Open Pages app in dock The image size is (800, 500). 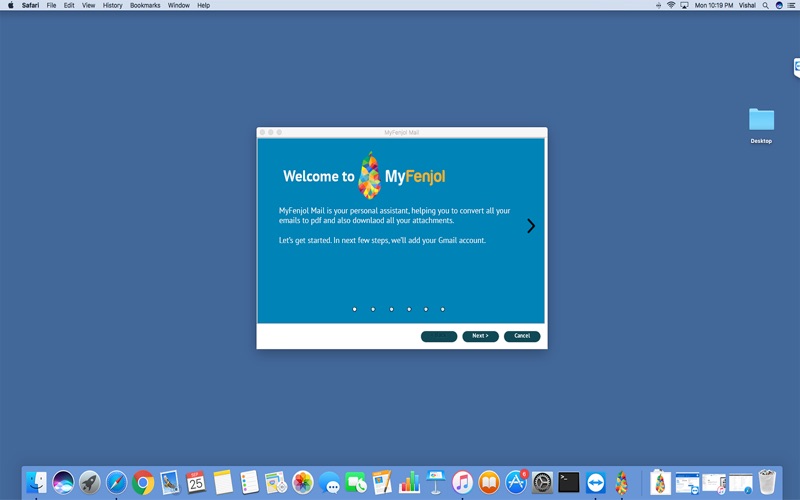tap(382, 482)
